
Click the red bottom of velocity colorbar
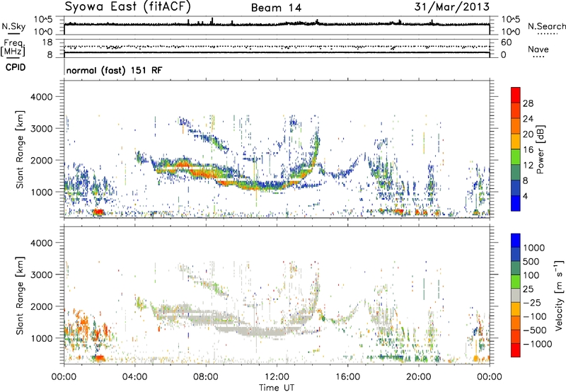click(x=516, y=350)
